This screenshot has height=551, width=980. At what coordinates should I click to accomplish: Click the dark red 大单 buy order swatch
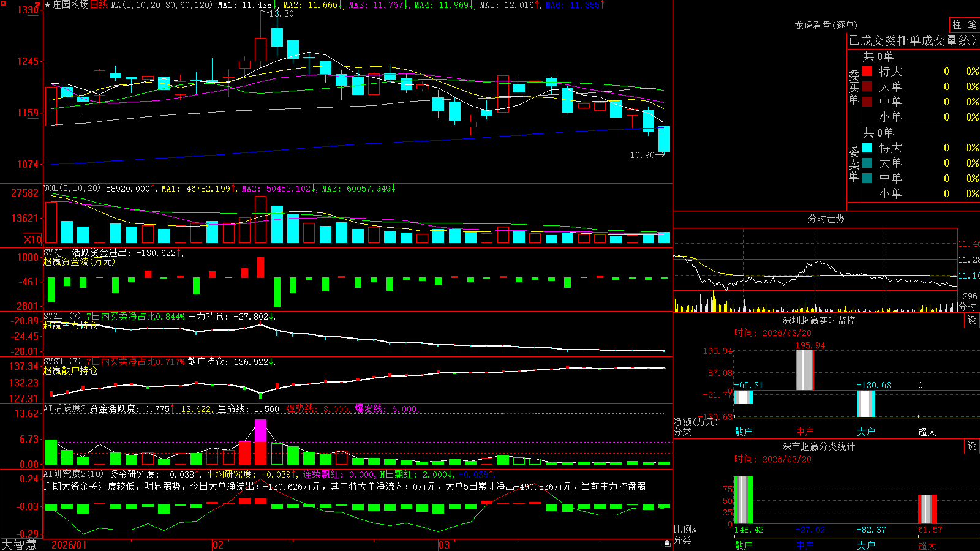click(x=867, y=86)
